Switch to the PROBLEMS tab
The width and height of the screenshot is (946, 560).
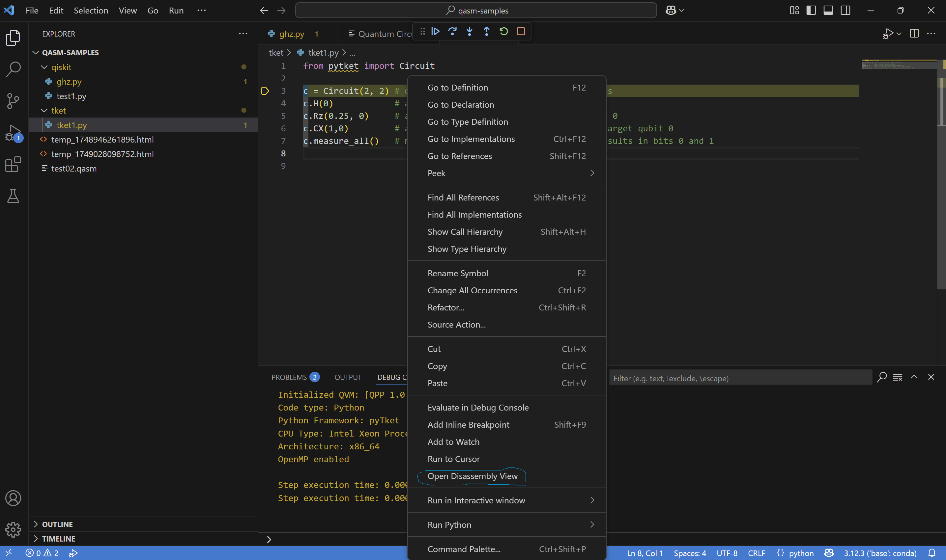(x=289, y=377)
